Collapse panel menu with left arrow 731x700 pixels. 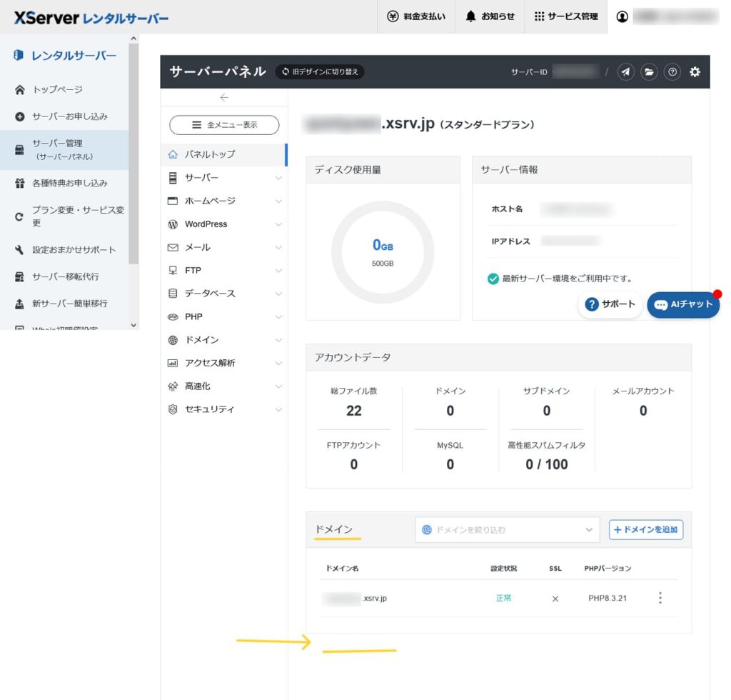(224, 97)
